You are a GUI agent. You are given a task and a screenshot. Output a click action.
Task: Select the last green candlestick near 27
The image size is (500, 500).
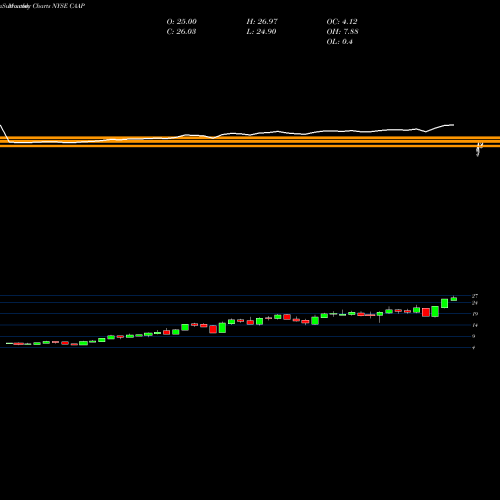pos(454,299)
